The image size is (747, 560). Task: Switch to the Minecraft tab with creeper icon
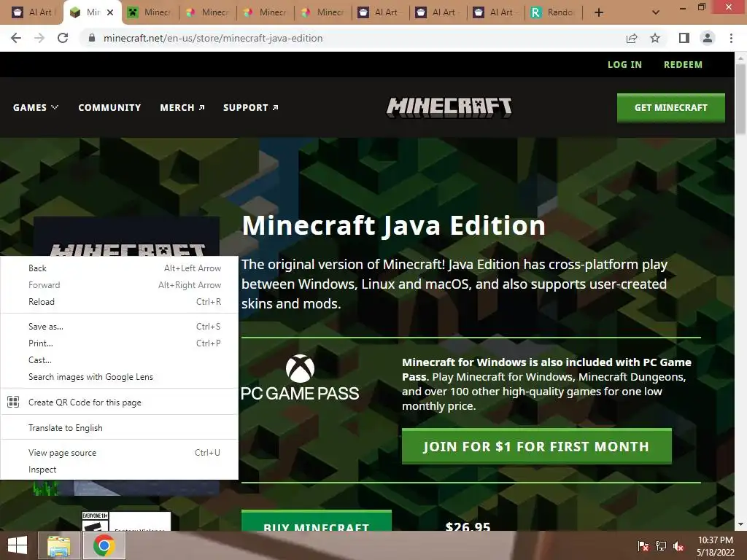click(150, 12)
